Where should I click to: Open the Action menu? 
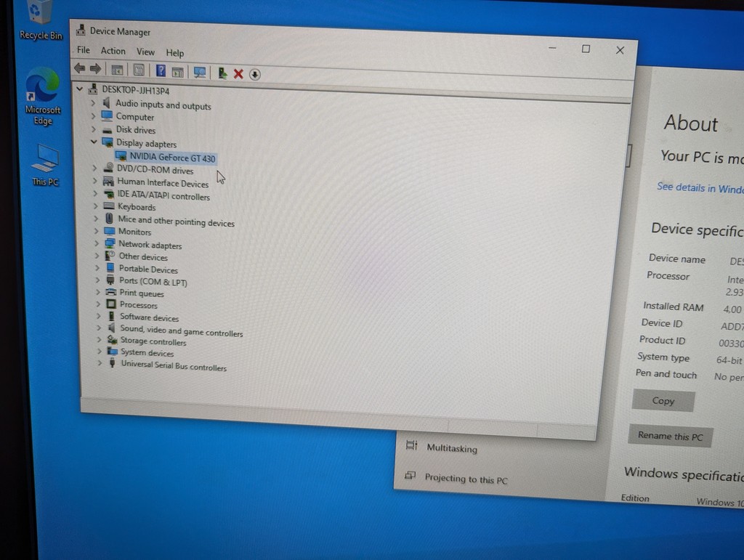pyautogui.click(x=113, y=51)
